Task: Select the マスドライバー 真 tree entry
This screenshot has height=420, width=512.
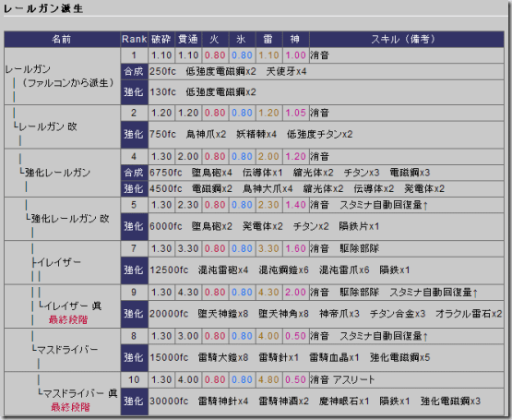Action: pos(80,393)
